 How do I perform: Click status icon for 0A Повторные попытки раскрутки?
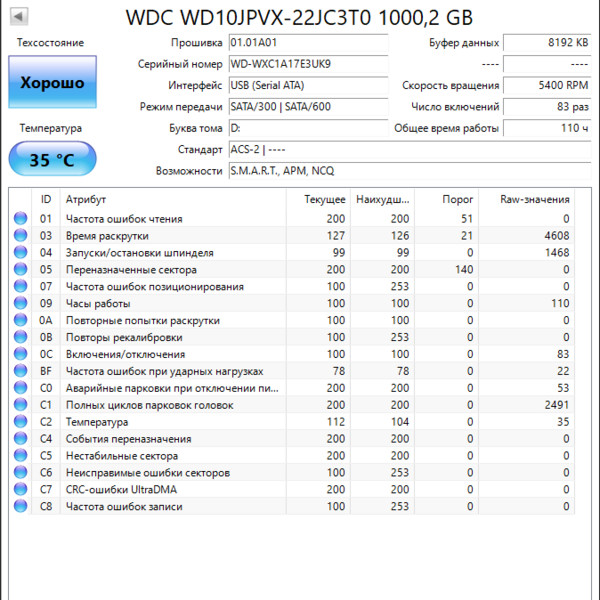click(20, 320)
